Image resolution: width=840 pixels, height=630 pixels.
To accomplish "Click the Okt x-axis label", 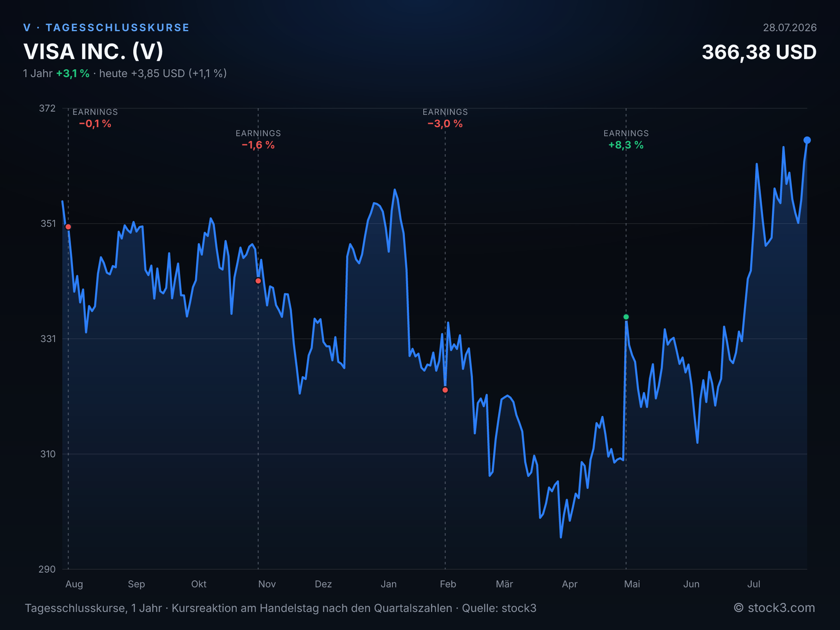I will [x=199, y=584].
